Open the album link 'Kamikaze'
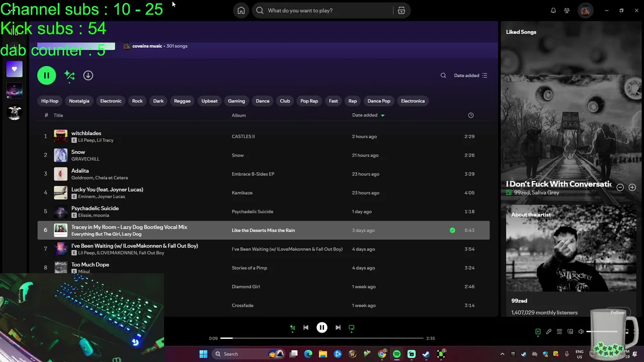This screenshot has width=644, height=362. (242, 193)
